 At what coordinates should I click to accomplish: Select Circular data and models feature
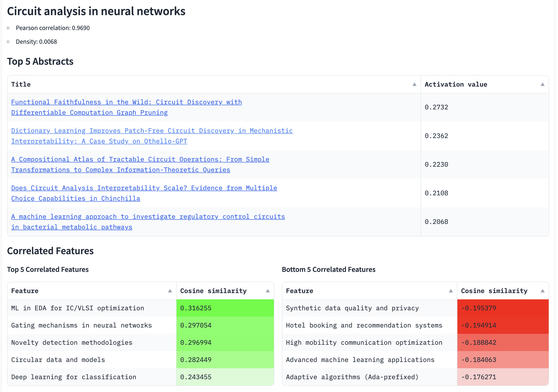58,360
